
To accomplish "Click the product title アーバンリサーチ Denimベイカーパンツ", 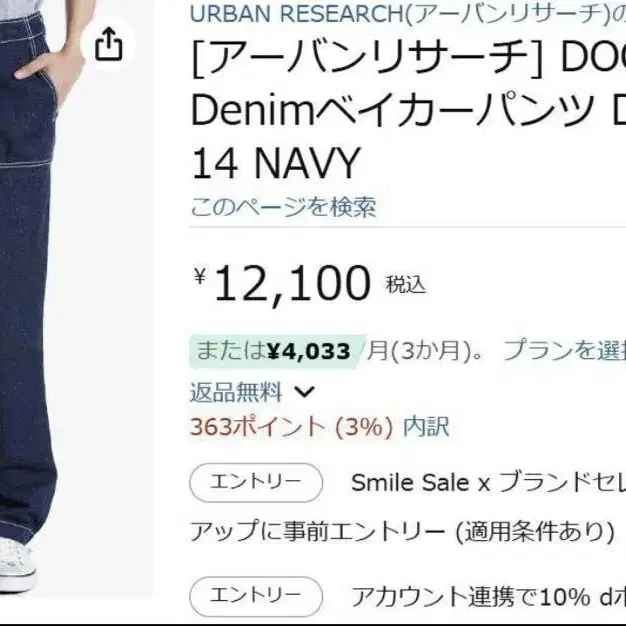I will pos(408,110).
